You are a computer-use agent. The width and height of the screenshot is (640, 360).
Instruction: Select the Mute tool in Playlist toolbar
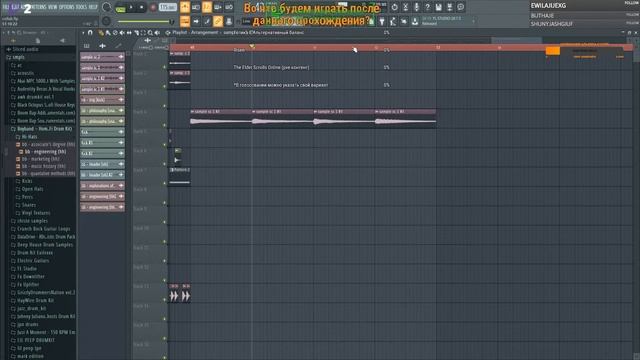point(122,33)
